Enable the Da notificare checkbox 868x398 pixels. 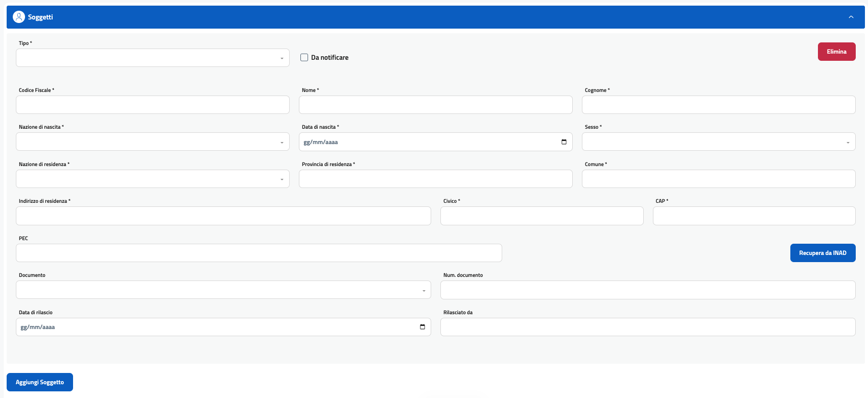click(304, 58)
